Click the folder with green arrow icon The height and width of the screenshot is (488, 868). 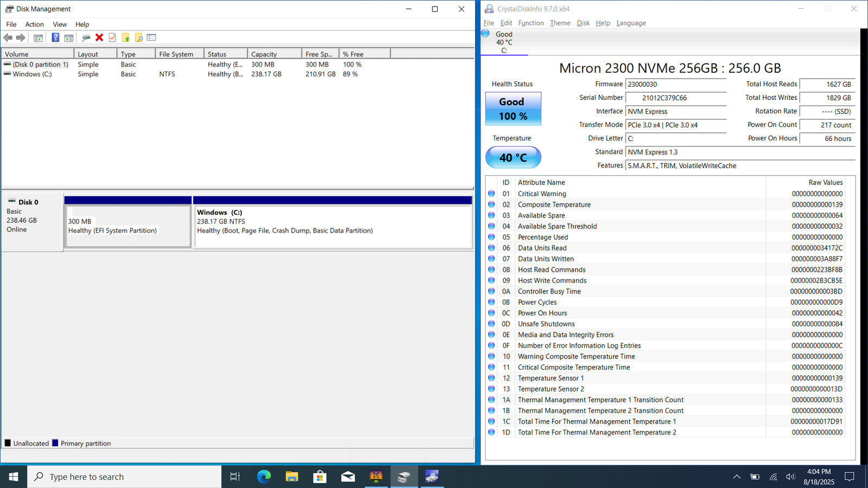coord(126,37)
